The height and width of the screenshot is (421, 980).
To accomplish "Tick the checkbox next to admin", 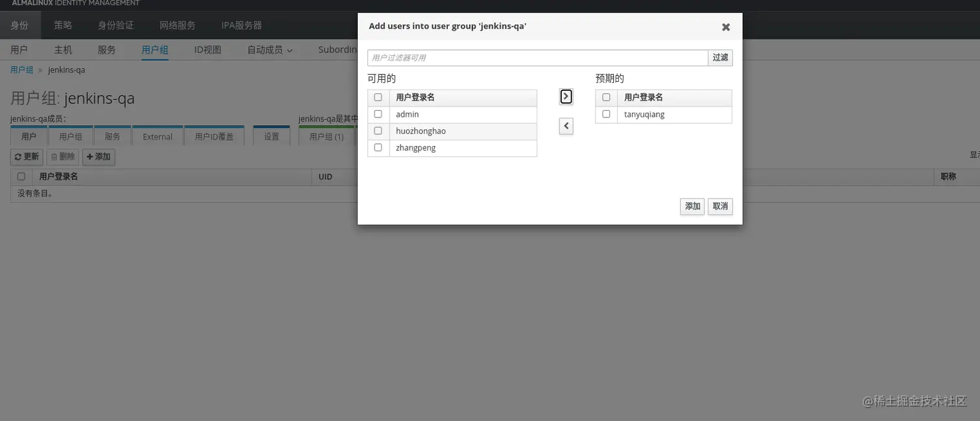I will 378,114.
